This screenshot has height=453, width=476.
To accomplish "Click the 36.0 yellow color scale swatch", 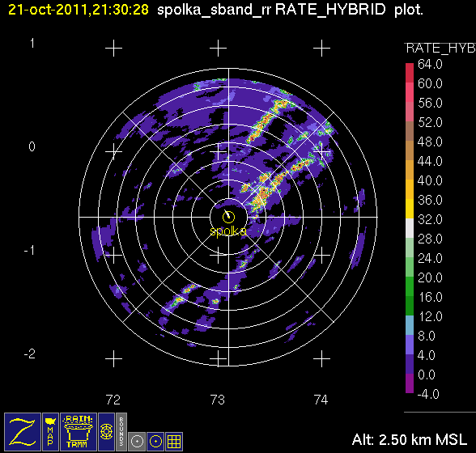I will pos(410,209).
